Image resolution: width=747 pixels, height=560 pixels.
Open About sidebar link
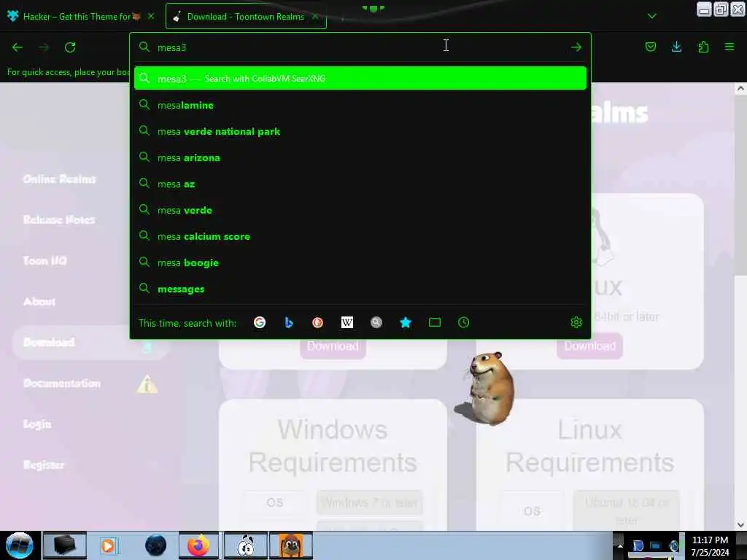tap(39, 301)
